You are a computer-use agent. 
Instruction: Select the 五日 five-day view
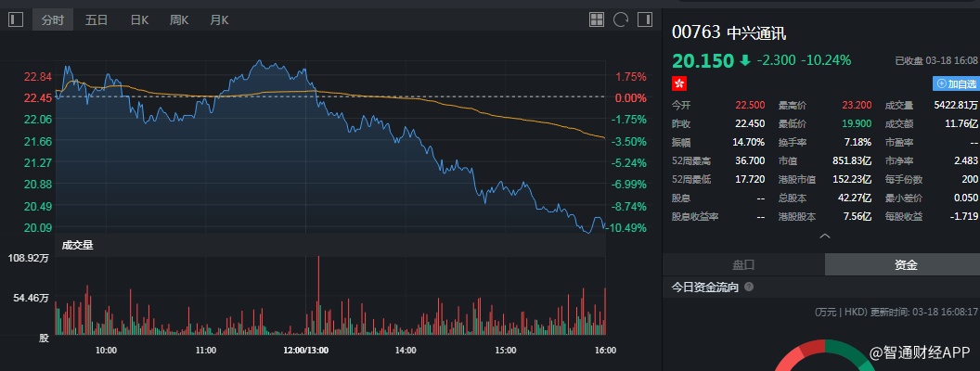point(97,19)
